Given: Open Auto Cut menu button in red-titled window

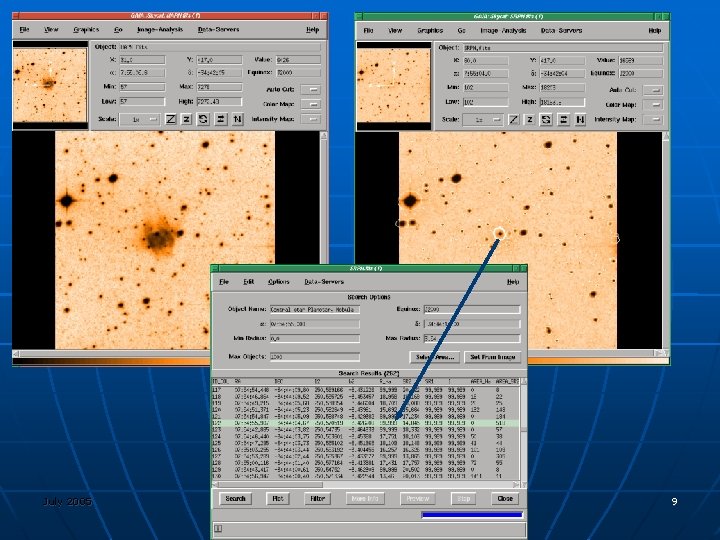Looking at the screenshot, I should pos(310,90).
